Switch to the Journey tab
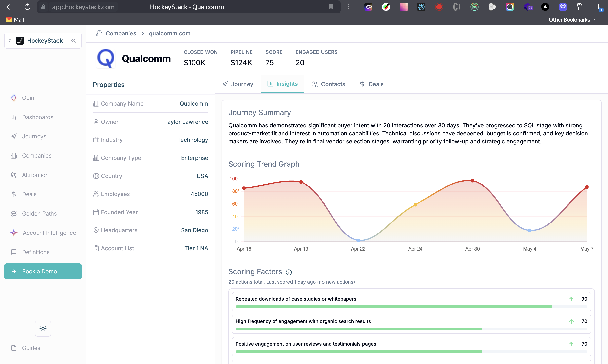This screenshot has height=364, width=608. (x=238, y=84)
